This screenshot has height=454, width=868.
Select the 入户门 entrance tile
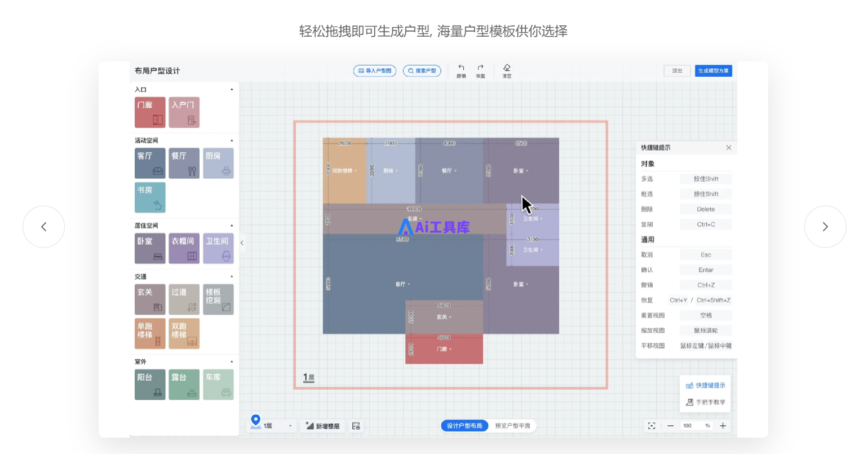pos(184,112)
